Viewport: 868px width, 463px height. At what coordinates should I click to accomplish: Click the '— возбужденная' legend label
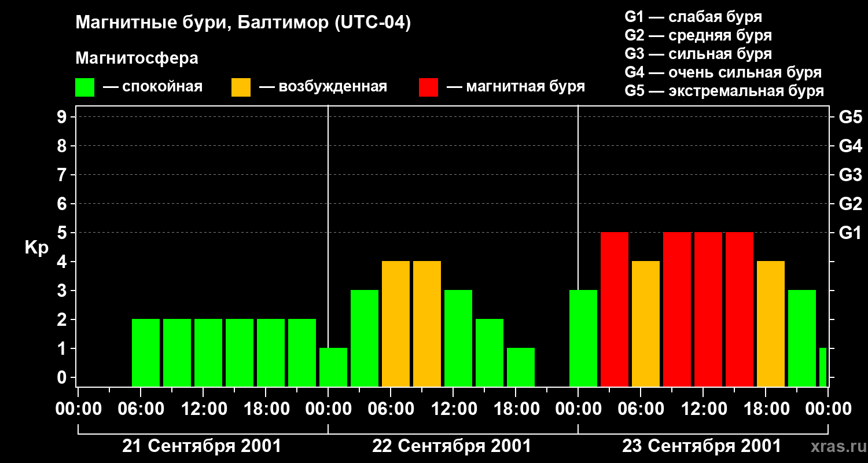(x=323, y=87)
